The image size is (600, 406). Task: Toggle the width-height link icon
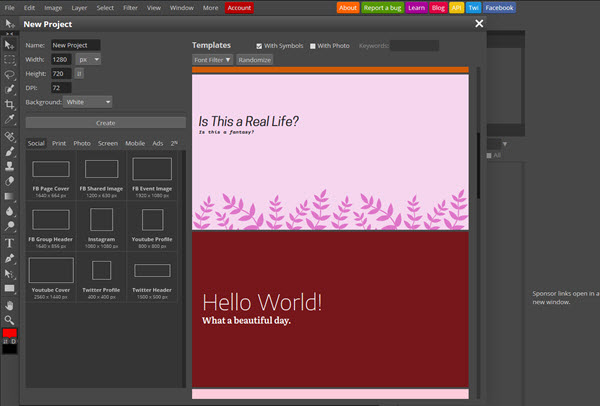point(80,73)
